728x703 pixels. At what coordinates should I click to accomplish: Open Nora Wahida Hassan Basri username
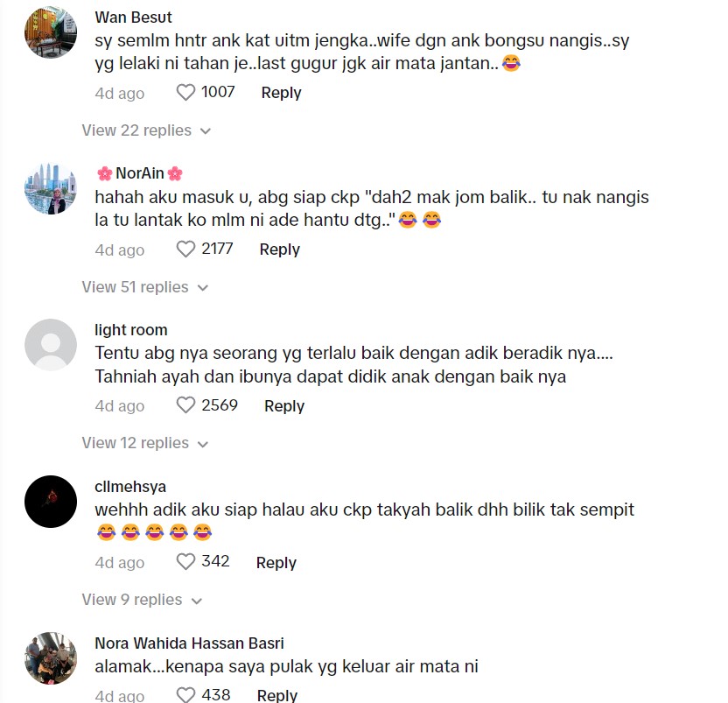[189, 643]
